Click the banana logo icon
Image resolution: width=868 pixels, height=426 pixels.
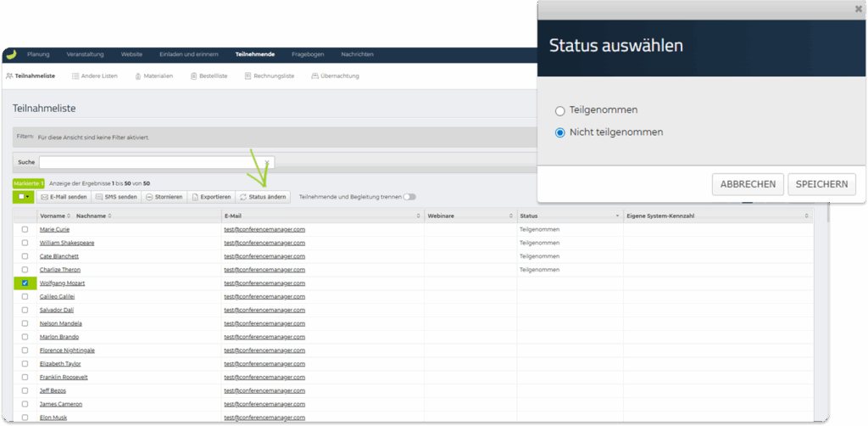tap(11, 54)
